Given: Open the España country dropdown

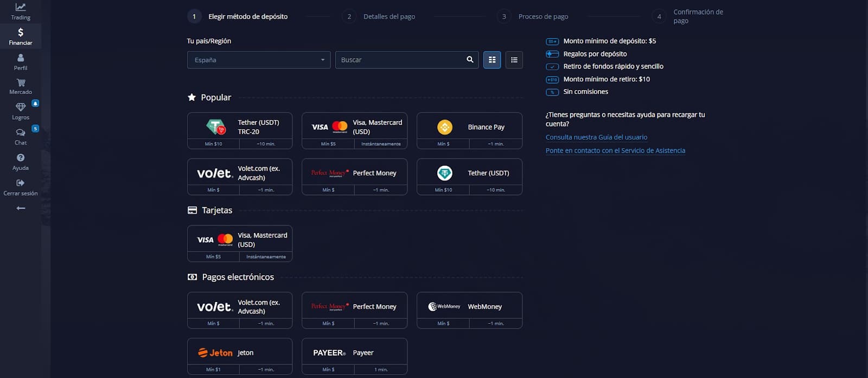Looking at the screenshot, I should [x=259, y=60].
